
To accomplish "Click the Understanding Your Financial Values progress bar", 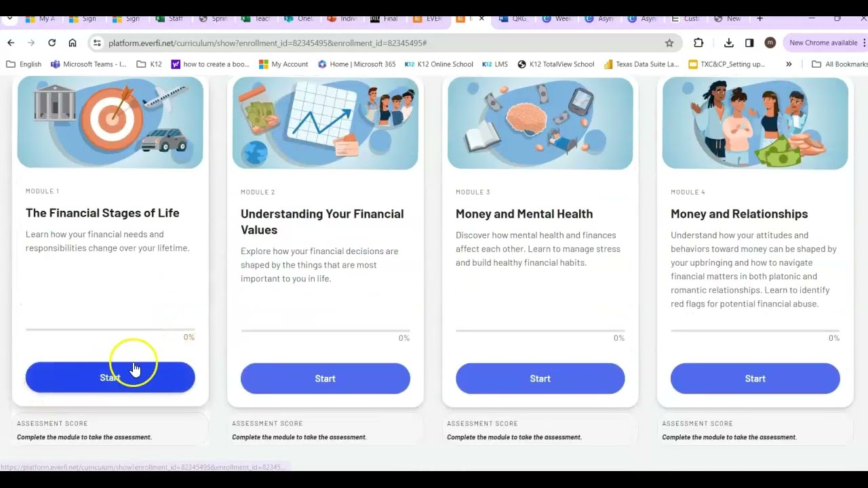I will click(x=325, y=331).
